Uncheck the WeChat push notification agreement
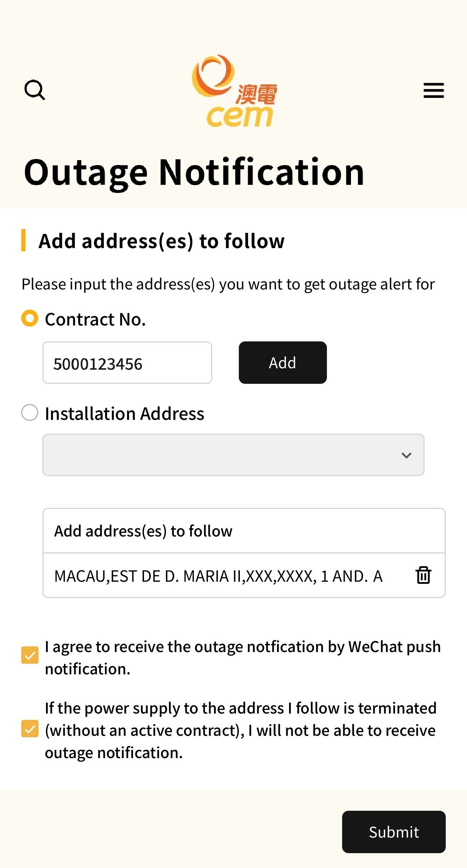The image size is (467, 868). 30,655
